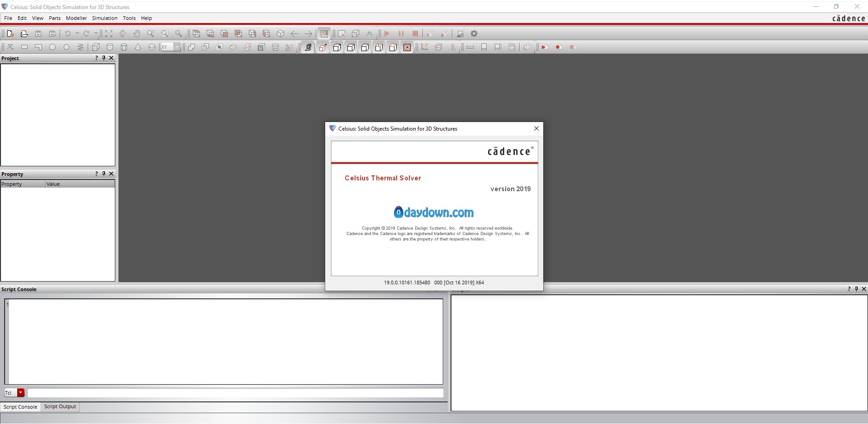868x424 pixels.
Task: Create a Sphere solid primitive
Action: [152, 47]
